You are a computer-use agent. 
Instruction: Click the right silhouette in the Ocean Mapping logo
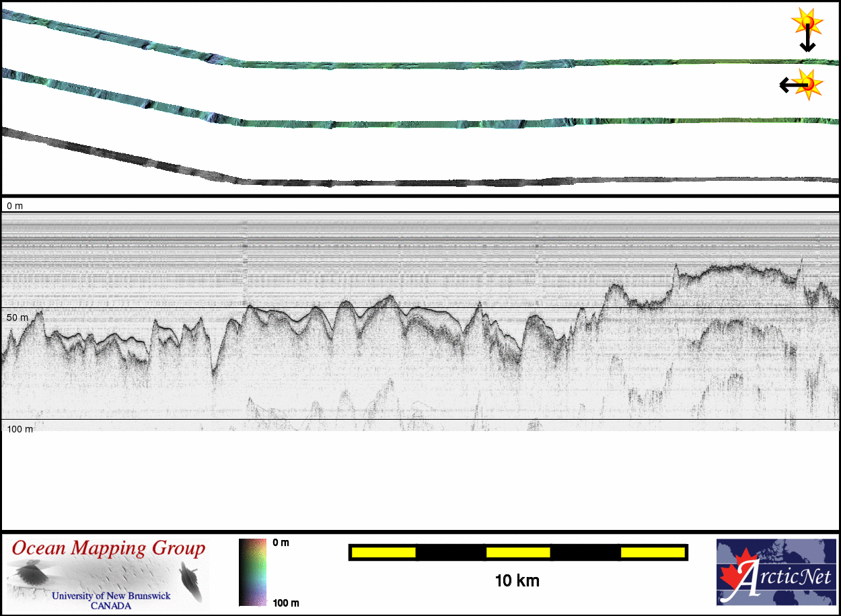tap(190, 578)
